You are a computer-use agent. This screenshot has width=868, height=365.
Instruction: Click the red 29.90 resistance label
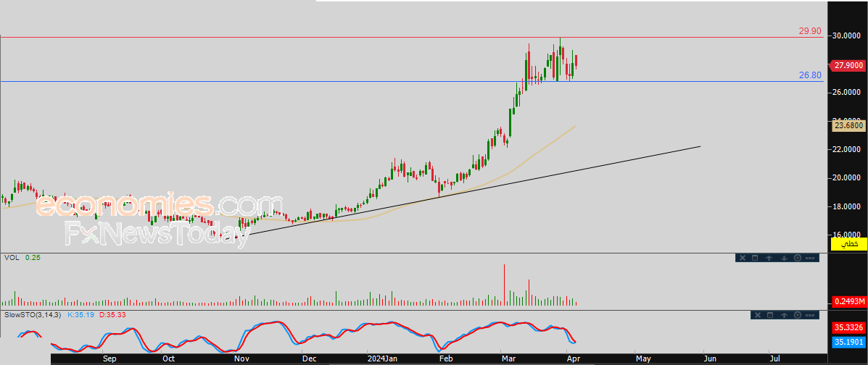(810, 32)
